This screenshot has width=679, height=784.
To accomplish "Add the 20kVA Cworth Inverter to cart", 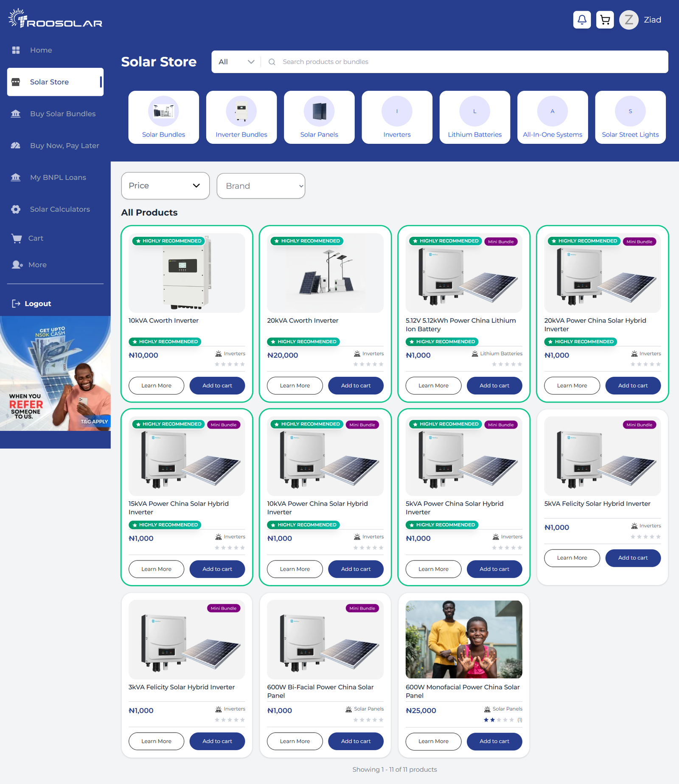I will pos(356,385).
